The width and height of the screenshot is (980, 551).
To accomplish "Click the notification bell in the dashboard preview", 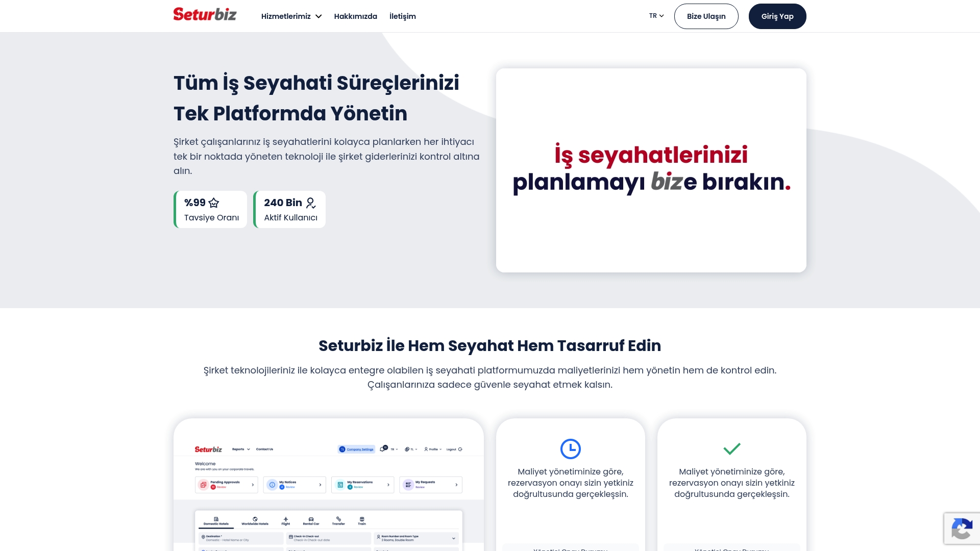I will [383, 449].
